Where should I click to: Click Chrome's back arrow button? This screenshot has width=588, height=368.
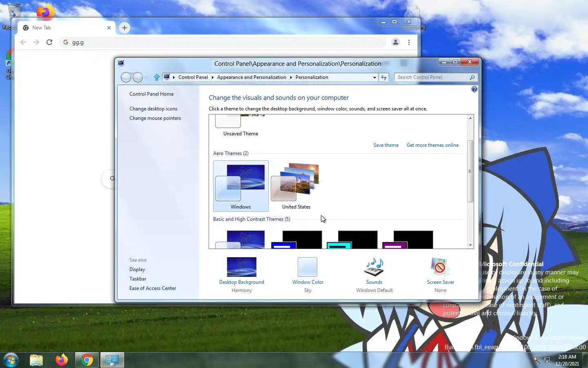(x=23, y=42)
